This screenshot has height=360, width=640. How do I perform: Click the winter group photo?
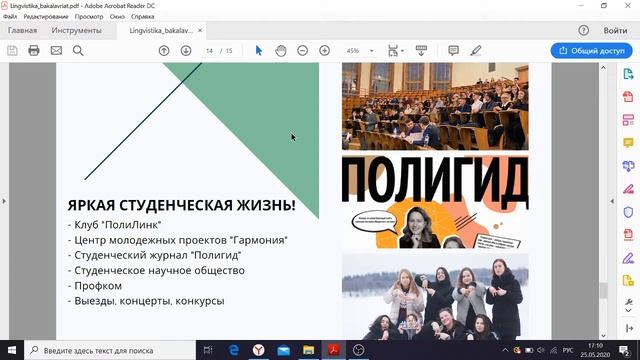pyautogui.click(x=435, y=297)
